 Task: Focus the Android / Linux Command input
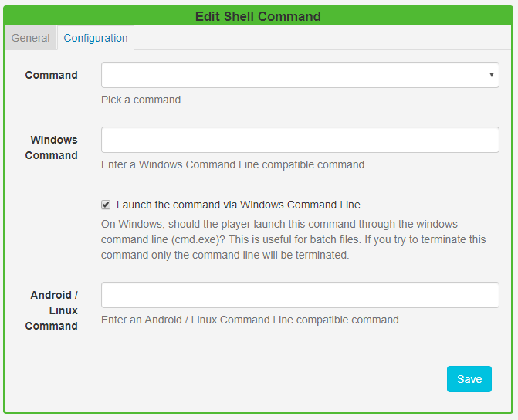click(300, 295)
